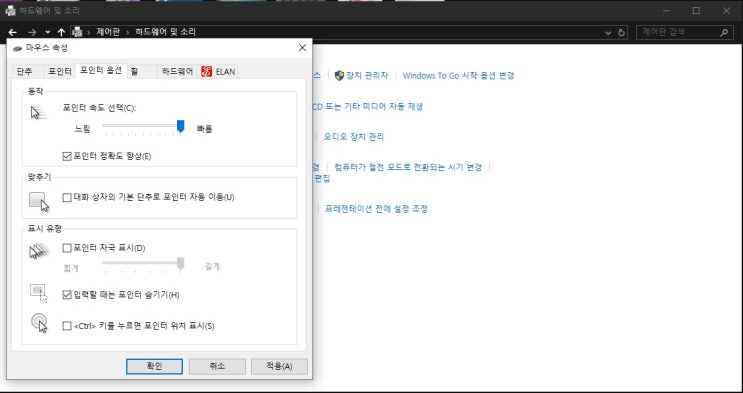Click the shield icon beside 장치 관리자
This screenshot has height=393, width=743.
click(x=339, y=75)
